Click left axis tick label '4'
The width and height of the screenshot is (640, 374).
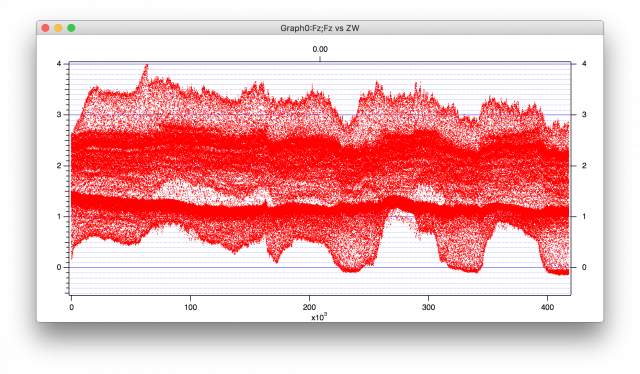(59, 64)
